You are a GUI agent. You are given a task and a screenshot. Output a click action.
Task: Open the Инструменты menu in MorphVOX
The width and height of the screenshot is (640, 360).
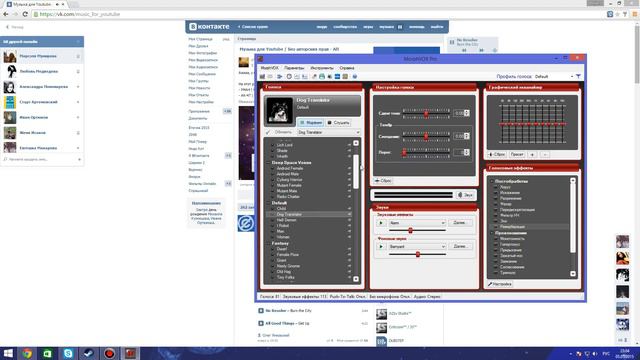[322, 68]
